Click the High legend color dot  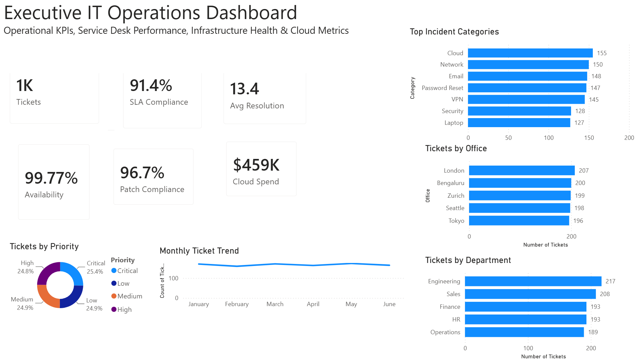pos(114,309)
